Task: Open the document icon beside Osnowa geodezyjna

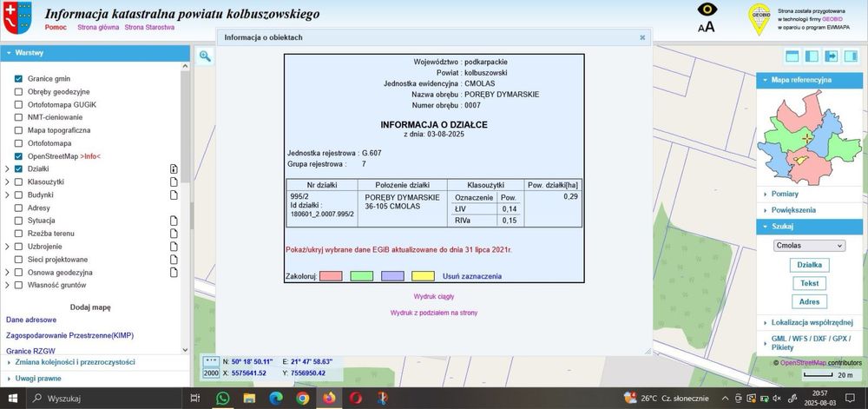Action: (x=174, y=273)
